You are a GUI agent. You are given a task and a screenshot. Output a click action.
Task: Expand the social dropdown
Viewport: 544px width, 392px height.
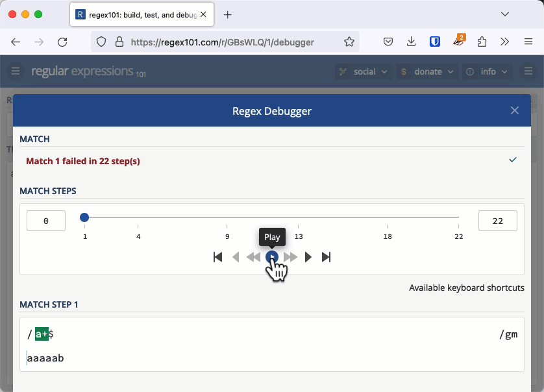tap(363, 71)
